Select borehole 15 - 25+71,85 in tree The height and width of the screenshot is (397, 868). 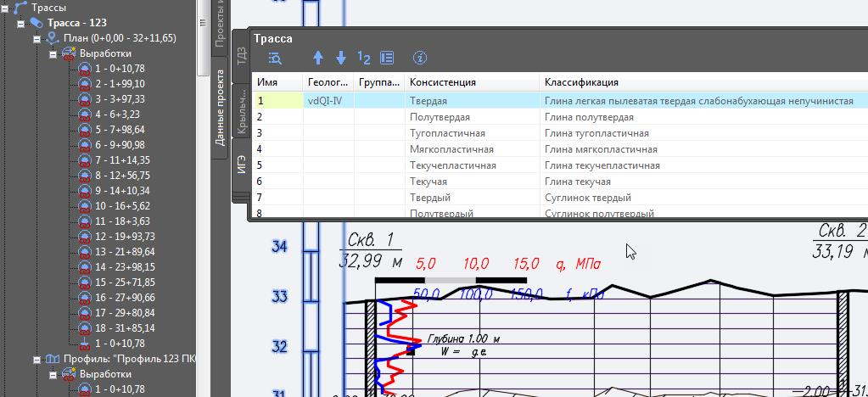click(125, 282)
